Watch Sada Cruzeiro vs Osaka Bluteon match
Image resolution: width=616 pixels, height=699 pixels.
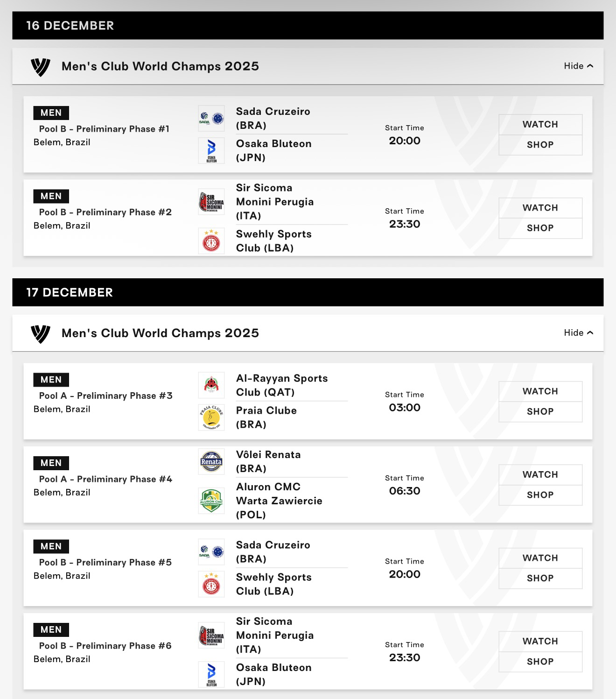(x=540, y=125)
